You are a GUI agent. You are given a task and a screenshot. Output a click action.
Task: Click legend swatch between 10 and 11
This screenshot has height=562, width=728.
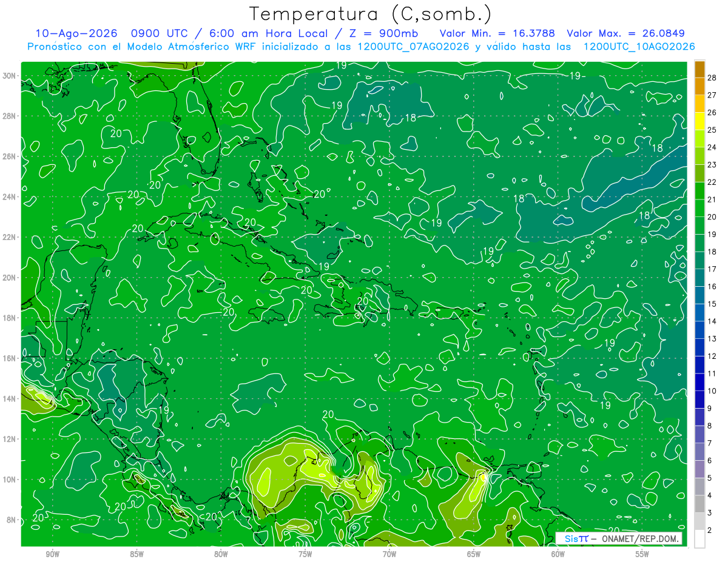pos(699,382)
